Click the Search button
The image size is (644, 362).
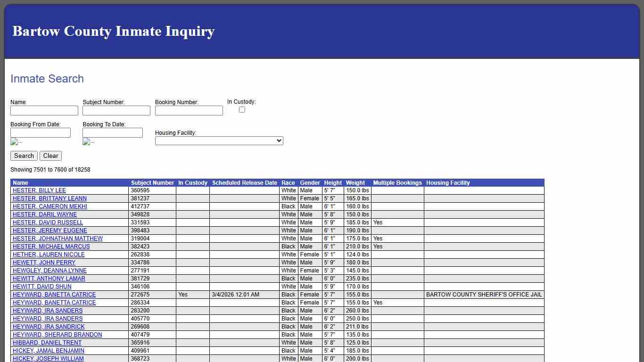[x=24, y=156]
